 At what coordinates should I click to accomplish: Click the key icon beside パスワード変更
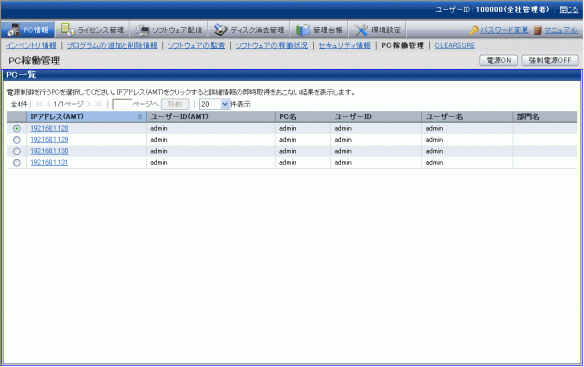click(474, 30)
